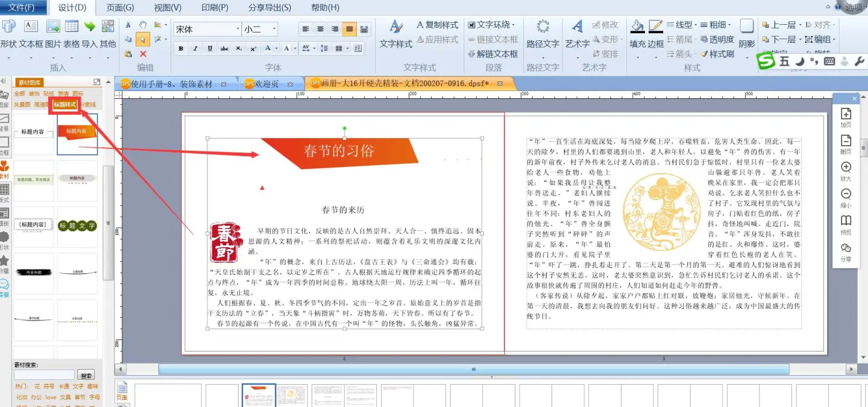This screenshot has width=868, height=407.
Task: Open the 页面(G) menu tab
Action: pos(120,7)
